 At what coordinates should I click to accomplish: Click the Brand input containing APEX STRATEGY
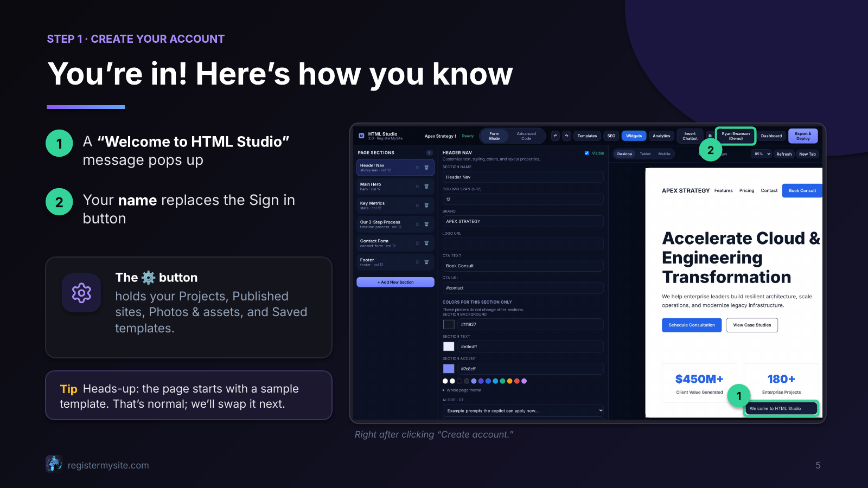[523, 221]
